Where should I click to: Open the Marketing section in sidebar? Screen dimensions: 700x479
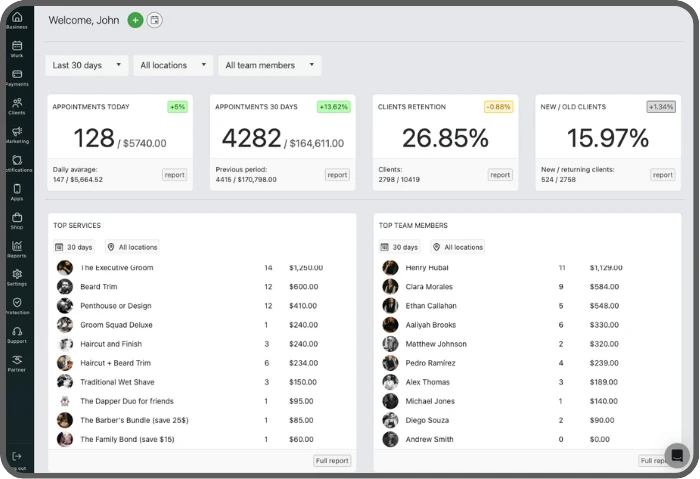tap(17, 135)
